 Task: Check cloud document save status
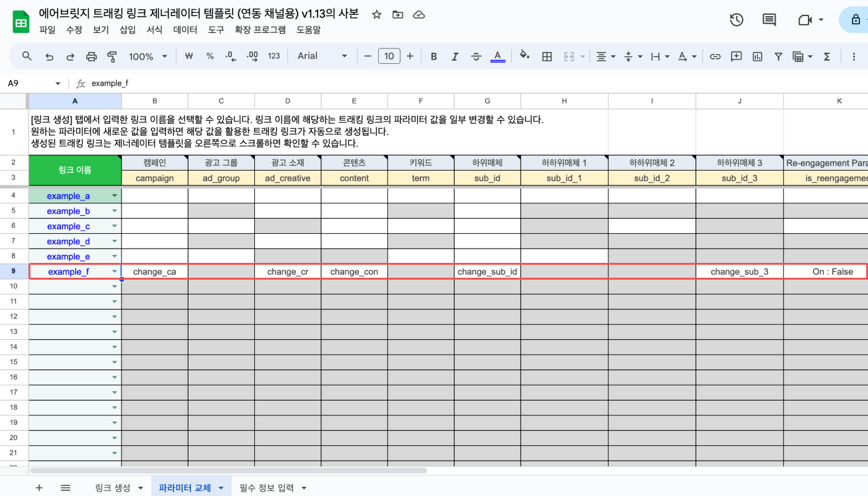(418, 14)
